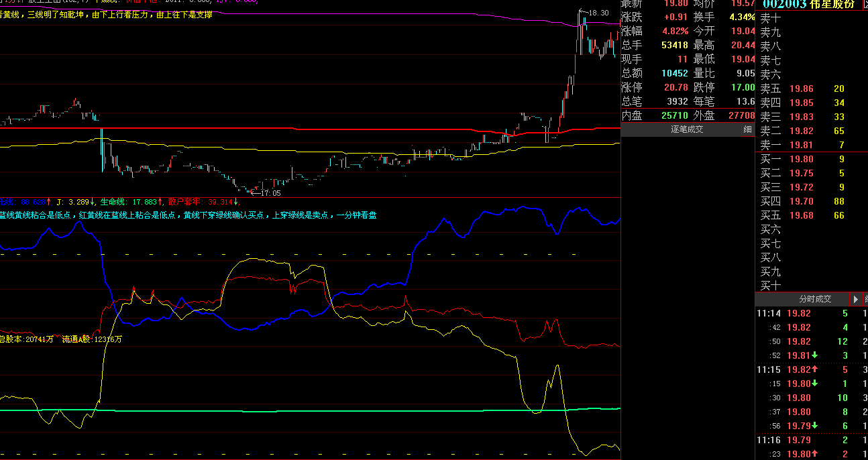Click the 内盘 value 25710
868x460 pixels.
pyautogui.click(x=674, y=115)
